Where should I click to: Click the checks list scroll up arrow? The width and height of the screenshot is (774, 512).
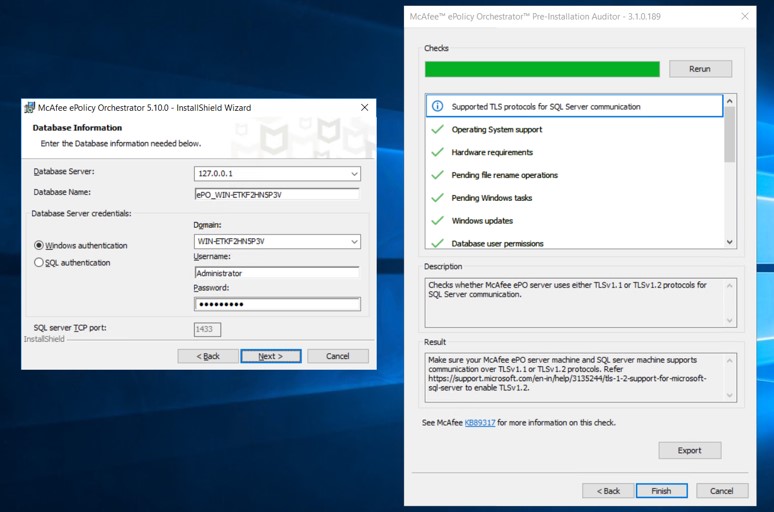pyautogui.click(x=730, y=101)
